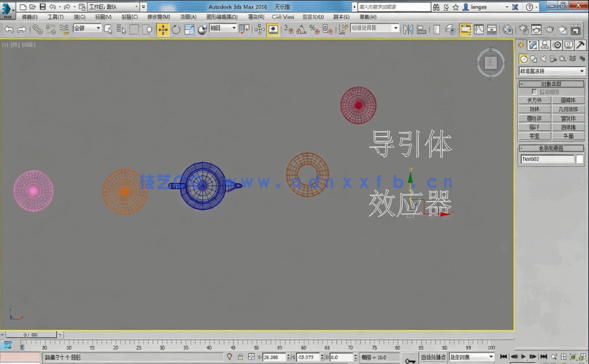Toggle the highlighted Ribbon display button
Screen dimensions: 589x364
(x=465, y=30)
